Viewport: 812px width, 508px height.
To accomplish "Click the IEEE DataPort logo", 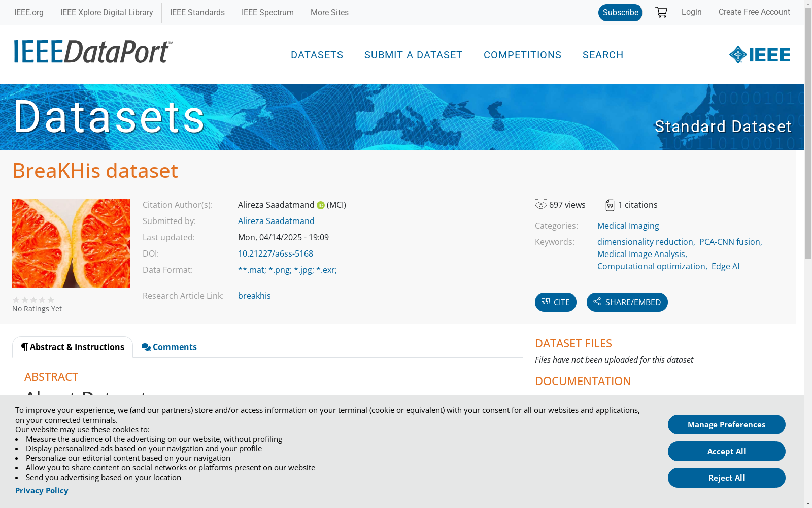I will tap(93, 52).
